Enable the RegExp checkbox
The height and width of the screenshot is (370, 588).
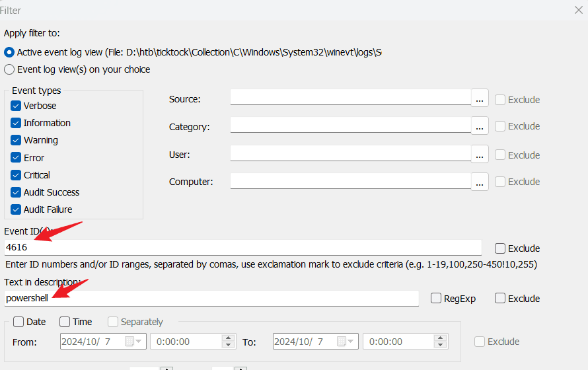tap(436, 299)
